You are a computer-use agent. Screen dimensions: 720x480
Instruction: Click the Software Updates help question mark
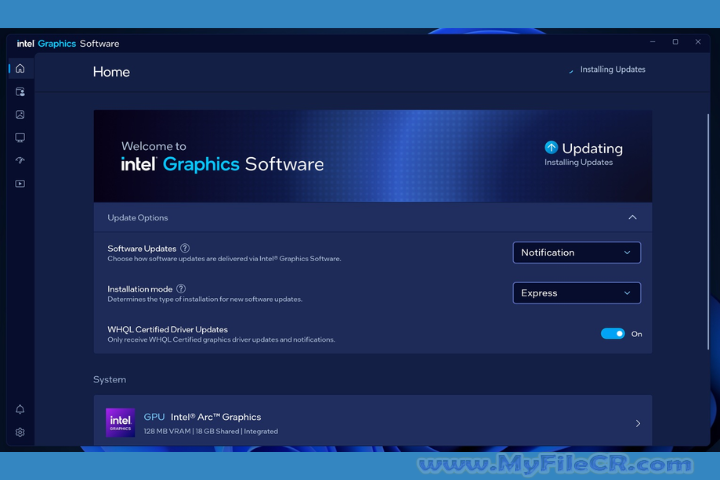coord(185,248)
